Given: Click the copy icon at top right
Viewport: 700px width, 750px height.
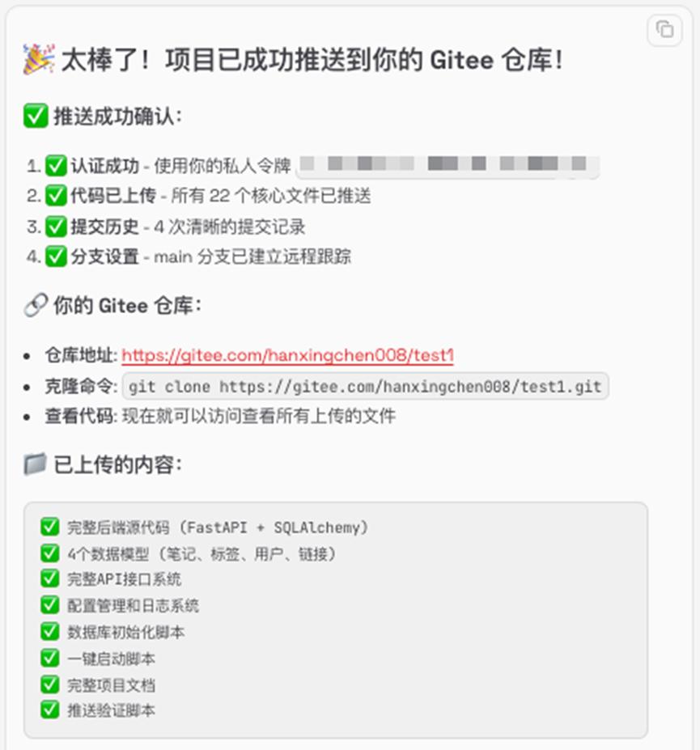Looking at the screenshot, I should 664,30.
